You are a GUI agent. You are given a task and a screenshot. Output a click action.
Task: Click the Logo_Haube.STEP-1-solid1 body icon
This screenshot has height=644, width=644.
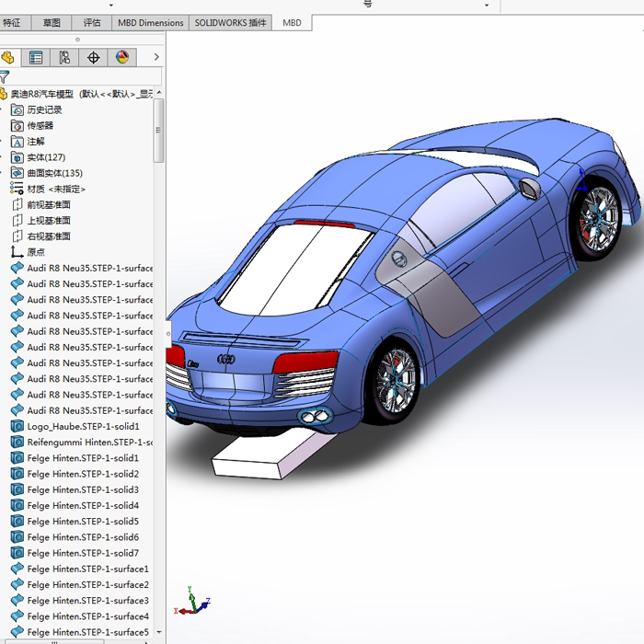(x=17, y=426)
